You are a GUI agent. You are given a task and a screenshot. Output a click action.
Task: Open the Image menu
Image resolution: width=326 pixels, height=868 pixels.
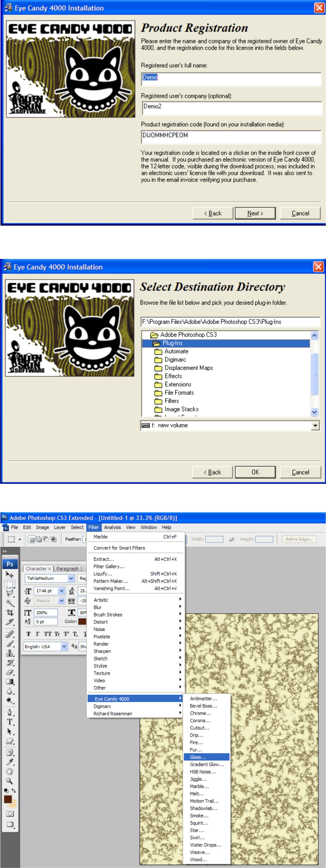coord(42,527)
